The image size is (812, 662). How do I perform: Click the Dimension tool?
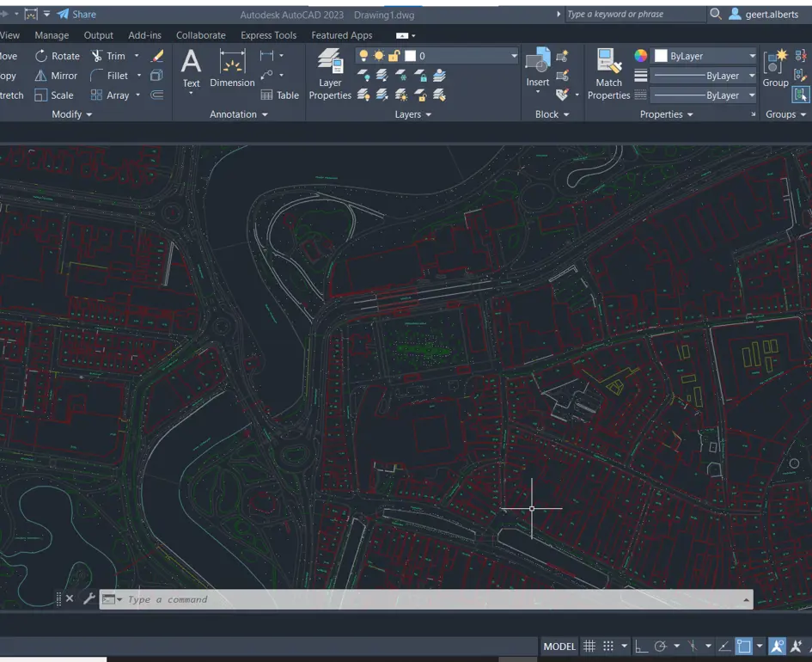click(x=232, y=69)
